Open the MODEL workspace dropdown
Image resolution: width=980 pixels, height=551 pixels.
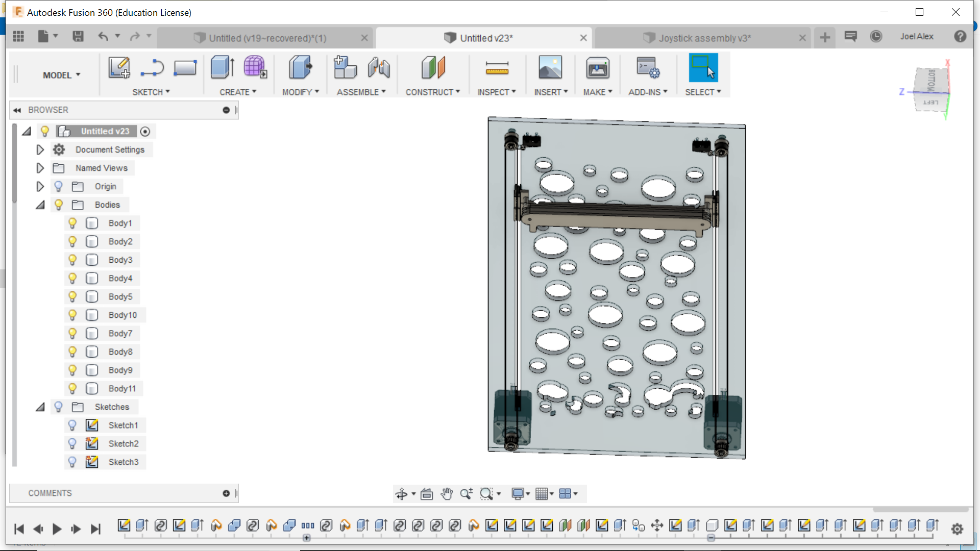(61, 75)
